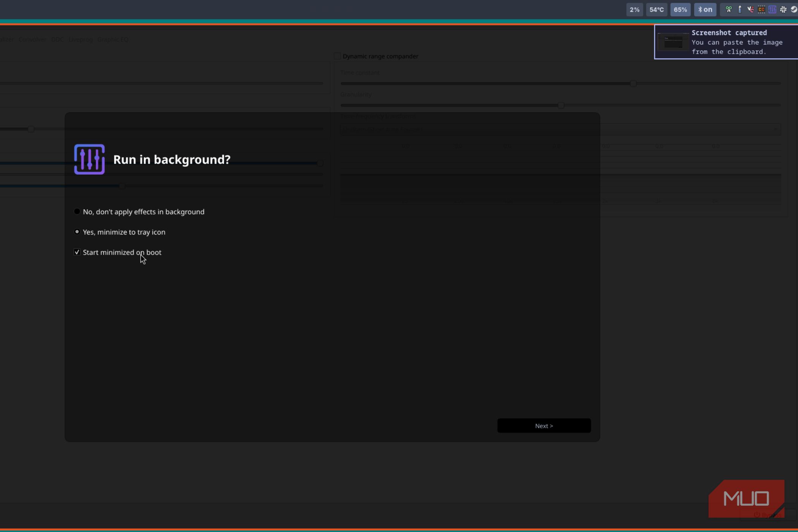Click the 65% indicator in the top panel
The width and height of the screenshot is (798, 532).
pyautogui.click(x=680, y=9)
